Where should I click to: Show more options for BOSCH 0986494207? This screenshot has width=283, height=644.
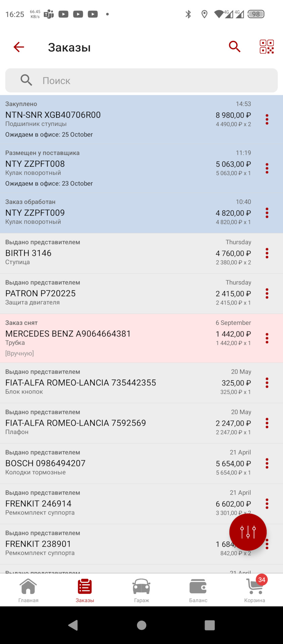pyautogui.click(x=267, y=463)
